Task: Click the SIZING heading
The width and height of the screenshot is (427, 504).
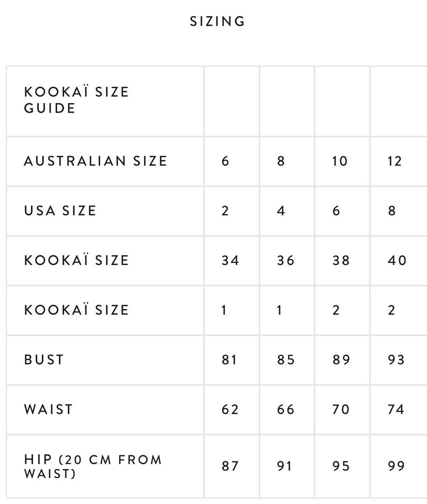Action: pyautogui.click(x=217, y=21)
